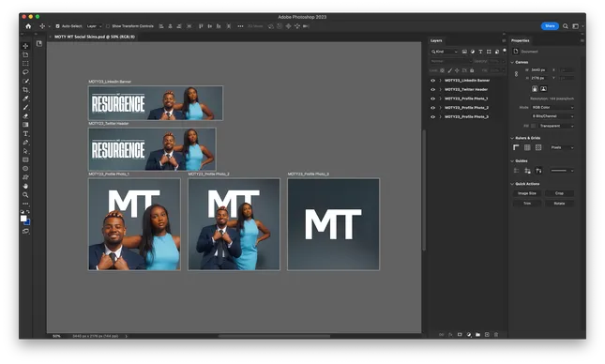605x364 pixels.
Task: Open the Properties panel flyout menu
Action: [x=582, y=40]
